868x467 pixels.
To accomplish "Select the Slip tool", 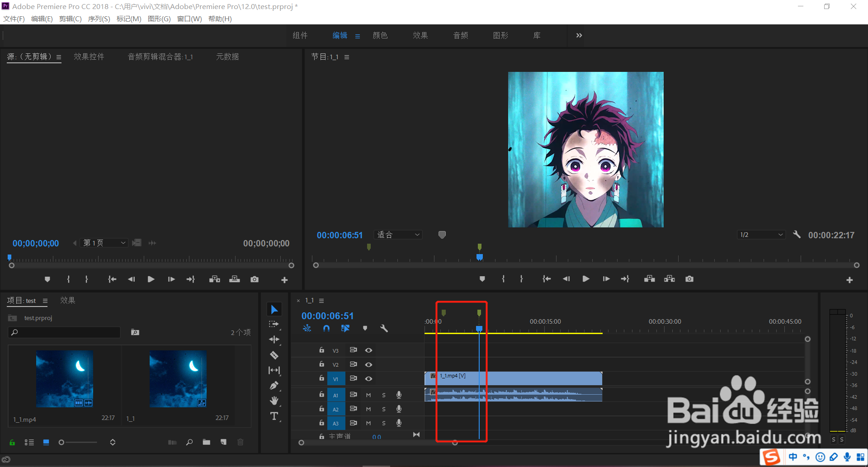I will pos(274,370).
